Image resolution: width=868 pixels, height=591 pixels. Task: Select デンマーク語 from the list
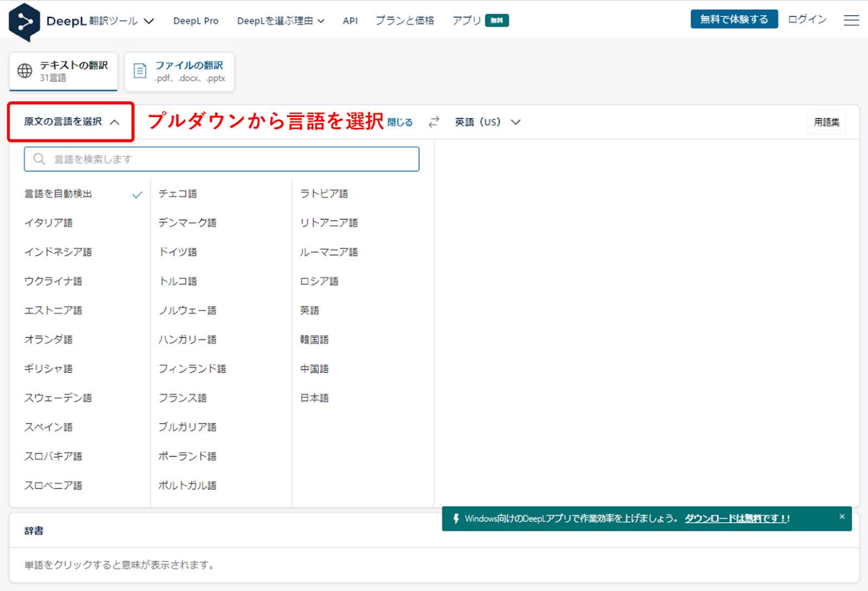point(187,223)
